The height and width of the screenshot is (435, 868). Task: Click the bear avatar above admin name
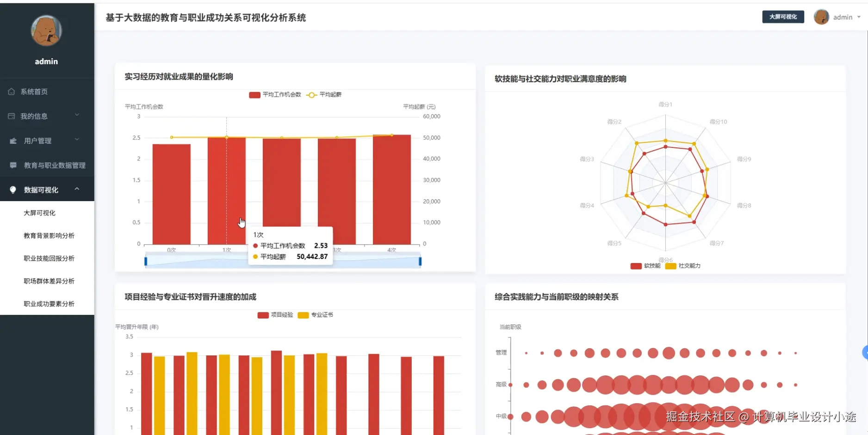tap(46, 31)
